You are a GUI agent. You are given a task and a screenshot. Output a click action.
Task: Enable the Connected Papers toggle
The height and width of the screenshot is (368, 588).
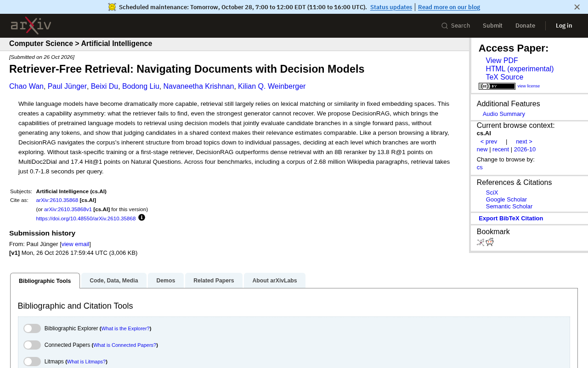(x=32, y=345)
